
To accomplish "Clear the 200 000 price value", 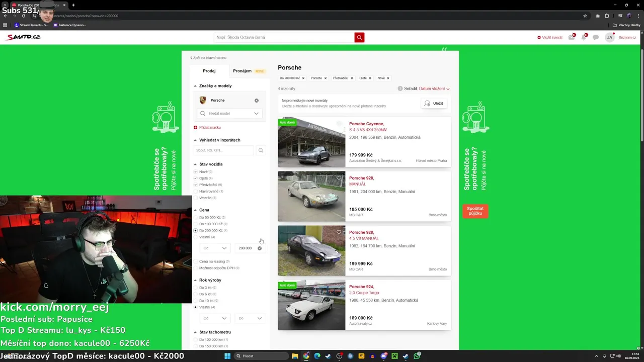I will coord(260,248).
